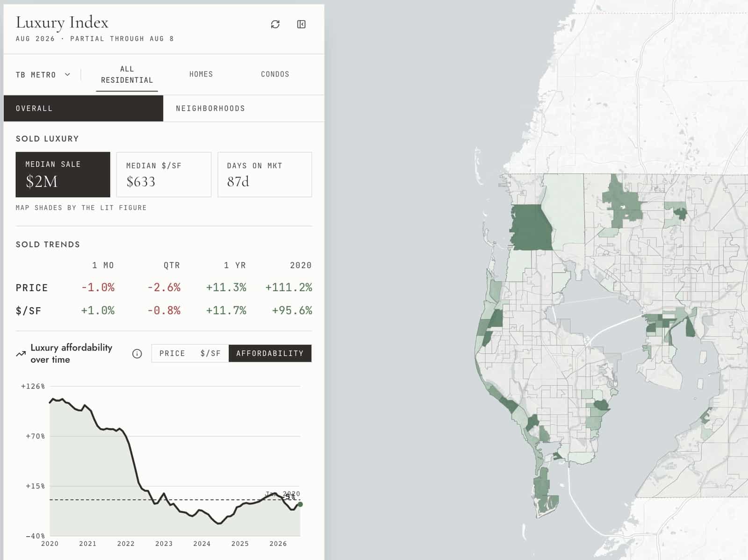Switch chart to AFFORDABILITY mode
This screenshot has height=560, width=748.
tap(270, 353)
